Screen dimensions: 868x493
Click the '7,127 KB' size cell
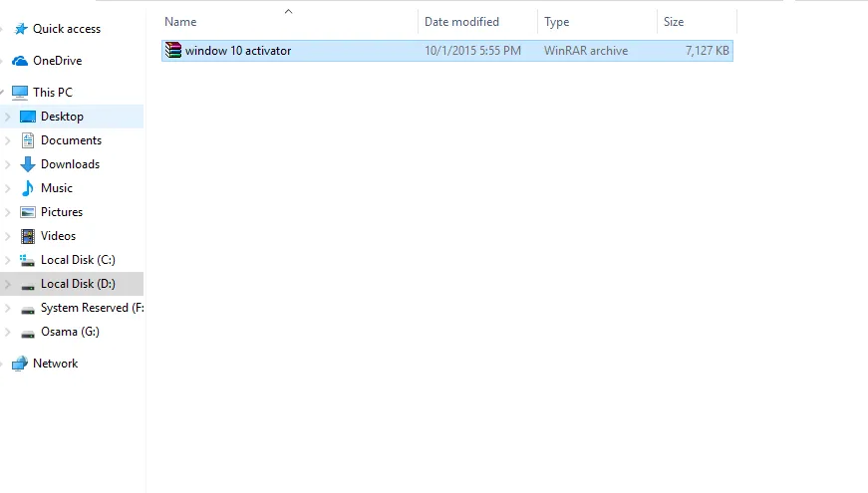coord(707,51)
